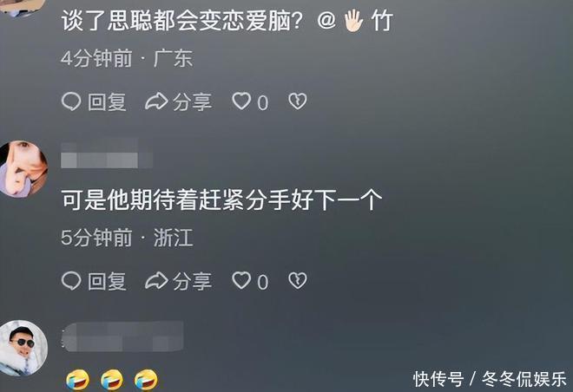Click comment text 谈了思聪都会变恋爱脑
573x392 pixels.
(182, 21)
